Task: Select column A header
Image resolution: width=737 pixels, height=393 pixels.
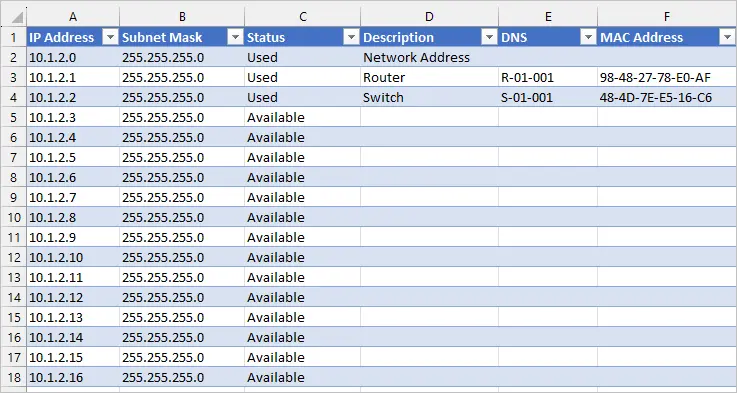Action: click(x=73, y=17)
